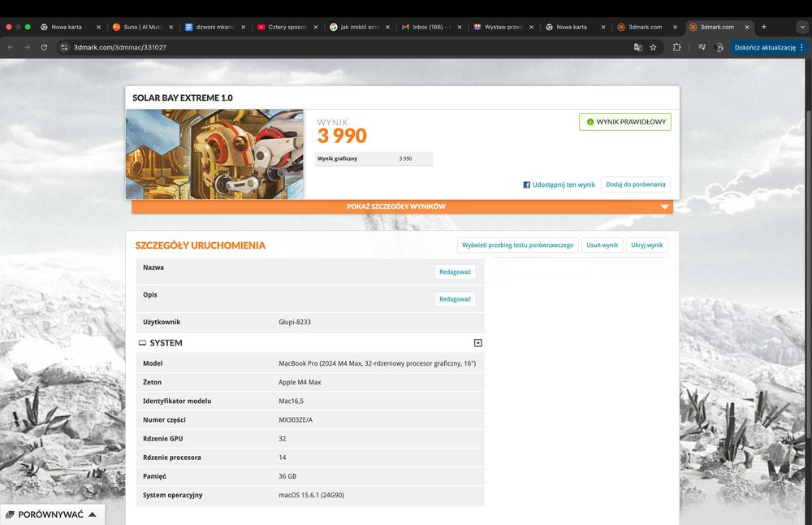Click Dodaj do porównania button
Screen dimensions: 812x525
[x=636, y=184]
